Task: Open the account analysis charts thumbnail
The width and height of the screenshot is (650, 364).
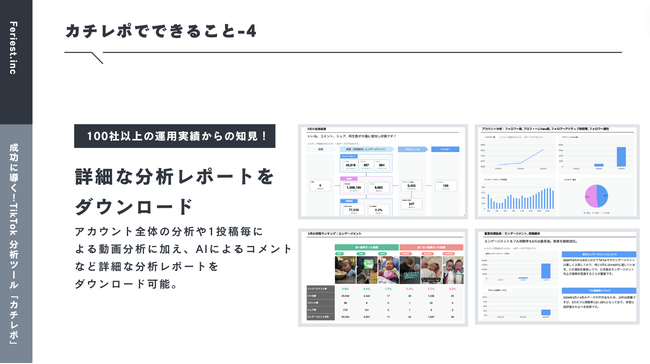Action: click(557, 172)
